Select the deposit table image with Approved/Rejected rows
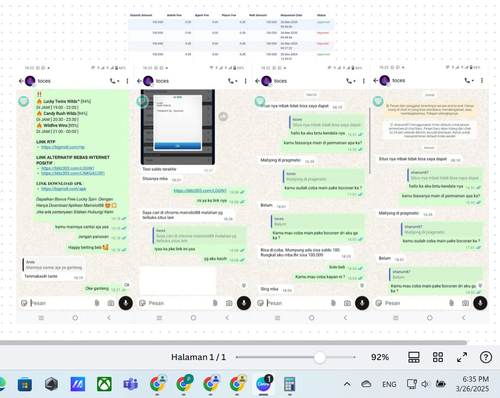The image size is (500, 398). click(x=231, y=37)
